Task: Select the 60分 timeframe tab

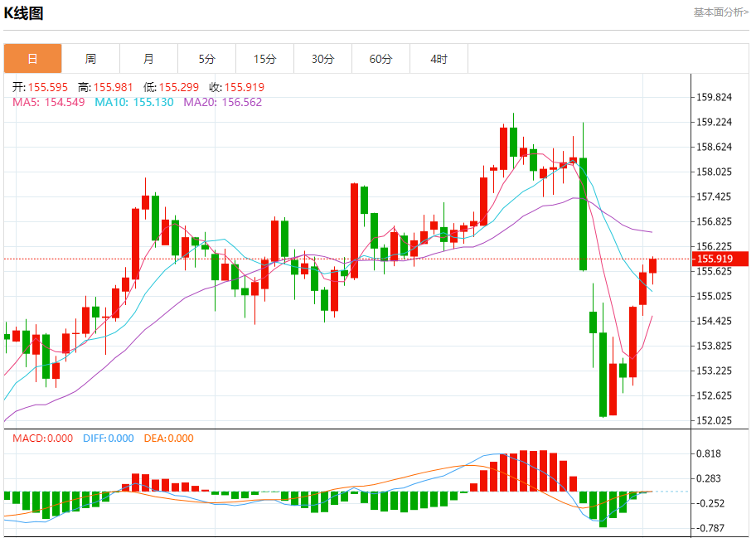Action: coord(380,59)
